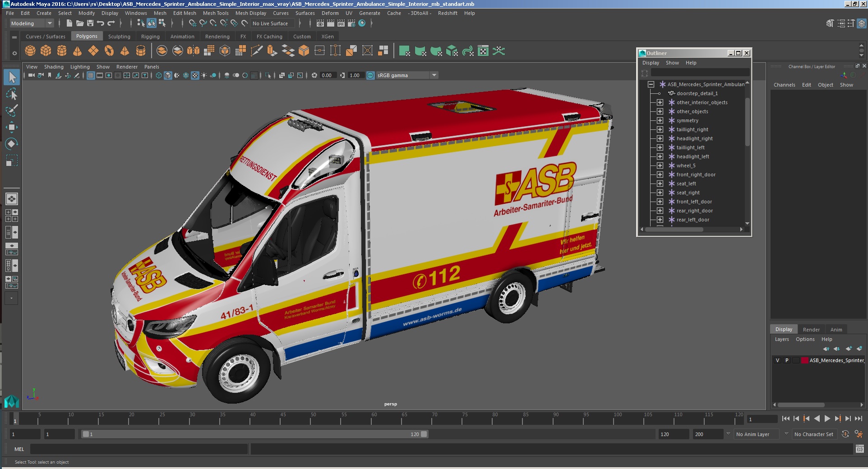Step back one frame
Screen dimensions: 868x469
(796, 418)
